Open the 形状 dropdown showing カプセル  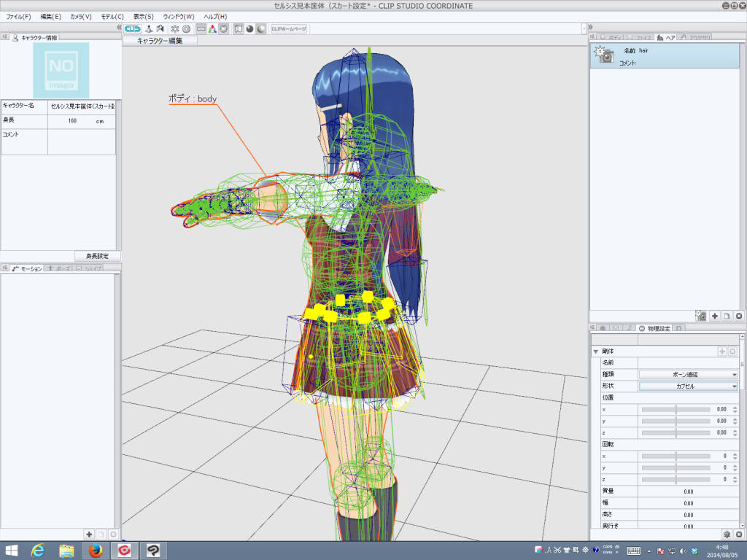[x=689, y=386]
